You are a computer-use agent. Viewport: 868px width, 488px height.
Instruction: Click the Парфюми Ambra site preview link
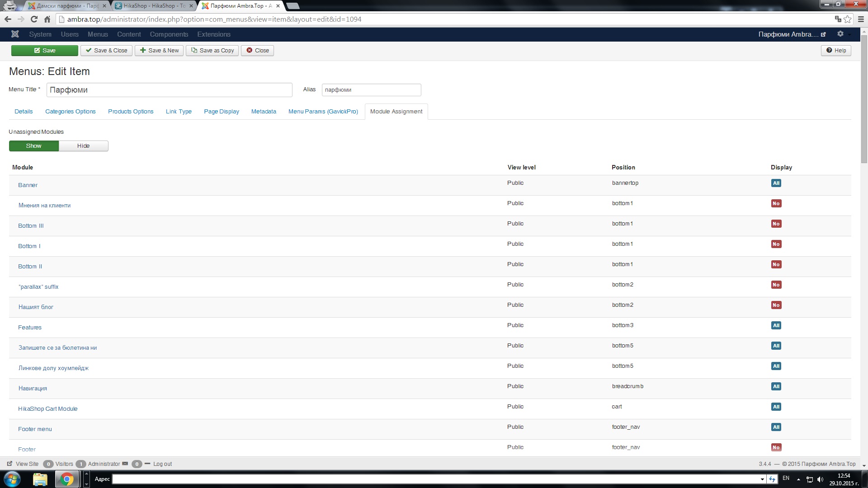792,34
